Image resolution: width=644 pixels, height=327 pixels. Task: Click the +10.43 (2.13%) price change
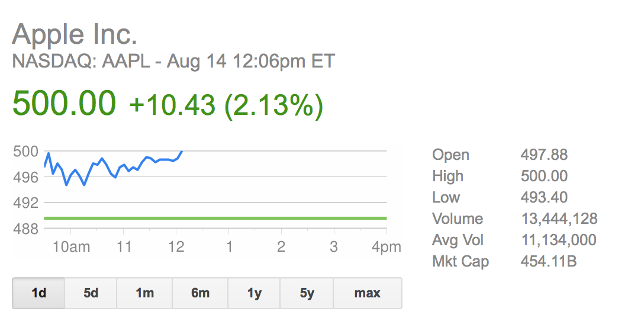click(x=226, y=105)
